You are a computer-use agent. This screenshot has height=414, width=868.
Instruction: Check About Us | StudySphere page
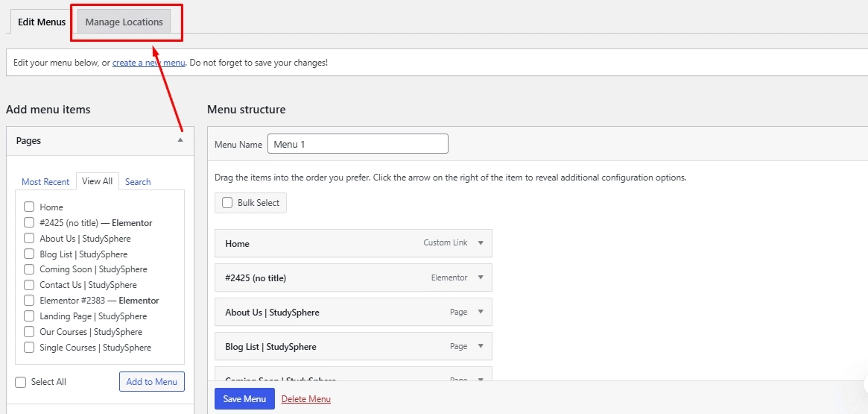tap(29, 238)
